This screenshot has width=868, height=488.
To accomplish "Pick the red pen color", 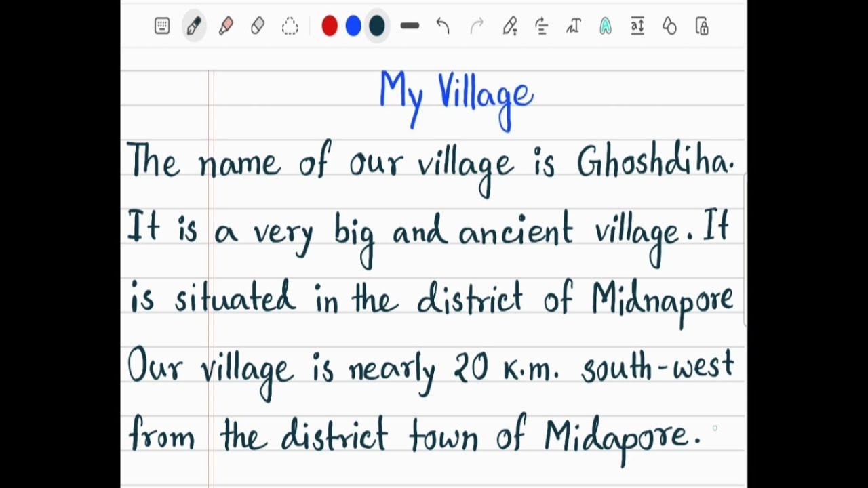I will 330,26.
